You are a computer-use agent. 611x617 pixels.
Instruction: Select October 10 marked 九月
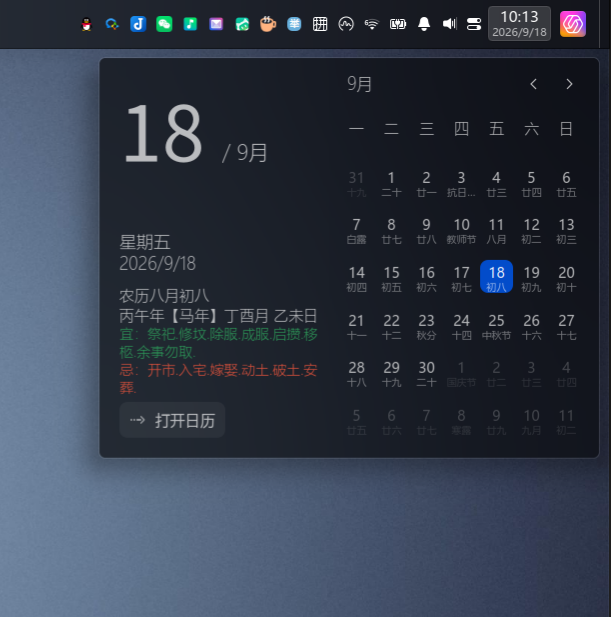pos(532,422)
